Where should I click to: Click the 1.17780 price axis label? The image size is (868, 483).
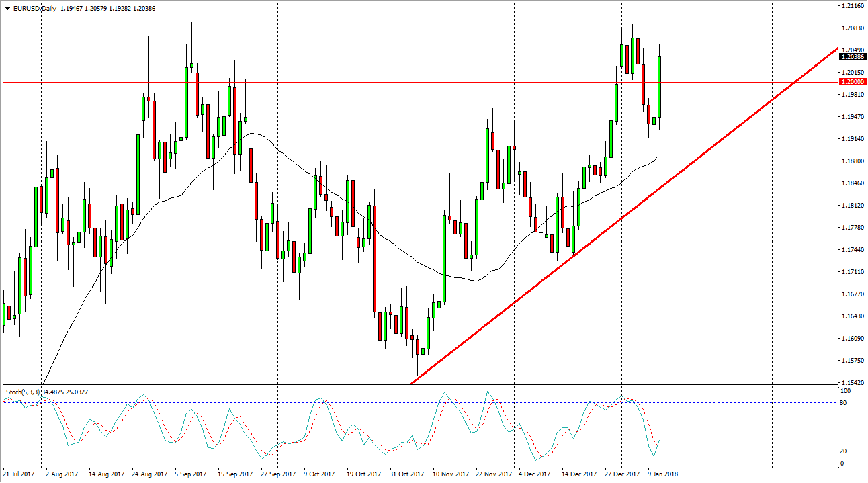tap(854, 228)
